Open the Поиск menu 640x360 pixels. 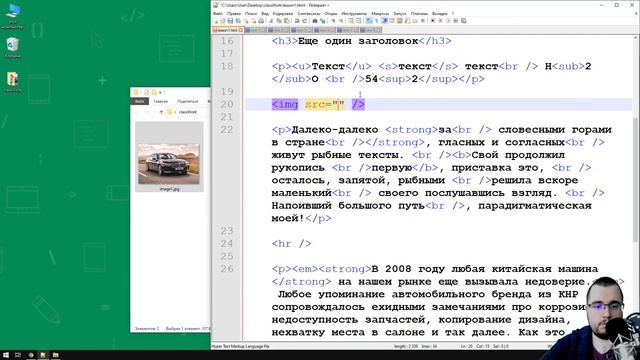[251, 13]
